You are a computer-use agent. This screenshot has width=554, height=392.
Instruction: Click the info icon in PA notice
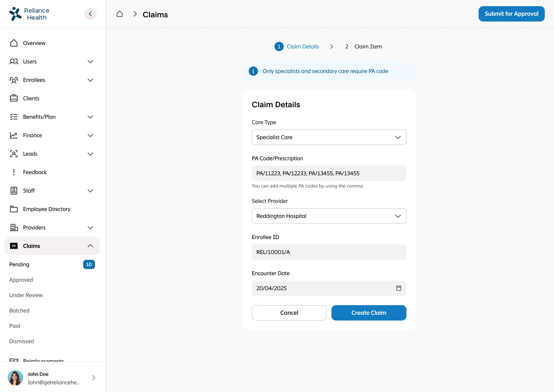coord(253,71)
